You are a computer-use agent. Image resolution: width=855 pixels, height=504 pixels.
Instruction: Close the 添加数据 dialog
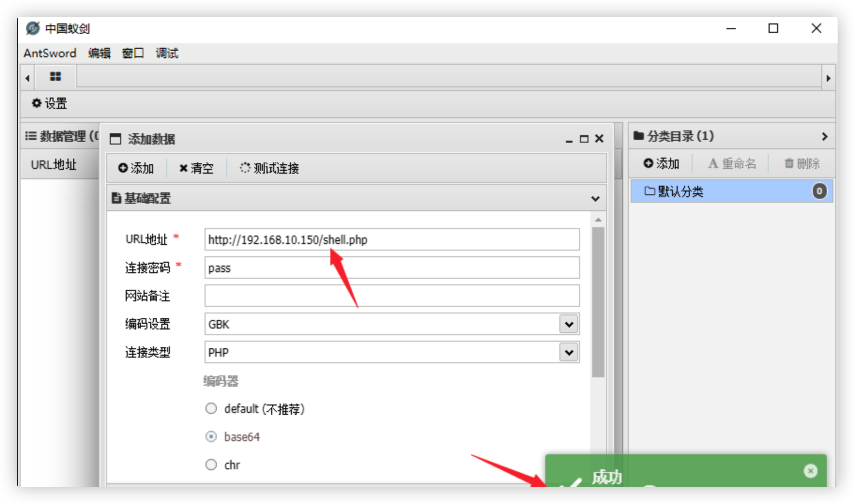[x=599, y=138]
